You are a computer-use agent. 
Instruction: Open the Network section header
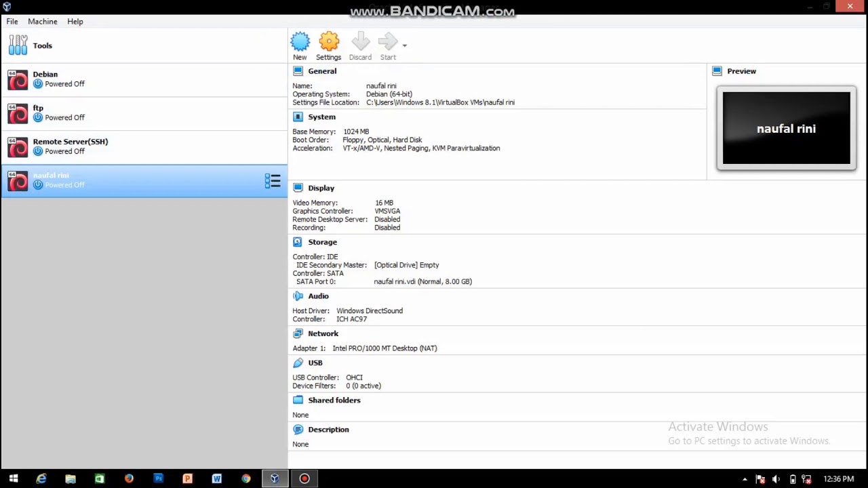[323, 333]
